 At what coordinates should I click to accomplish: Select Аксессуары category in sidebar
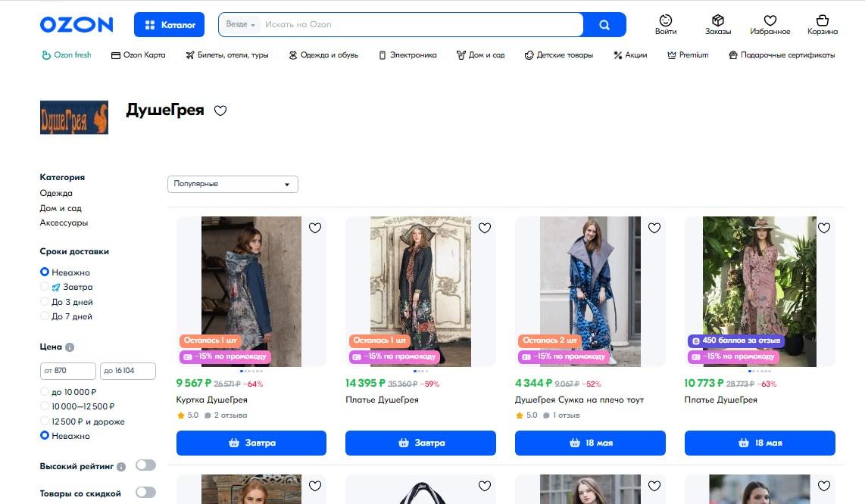64,222
